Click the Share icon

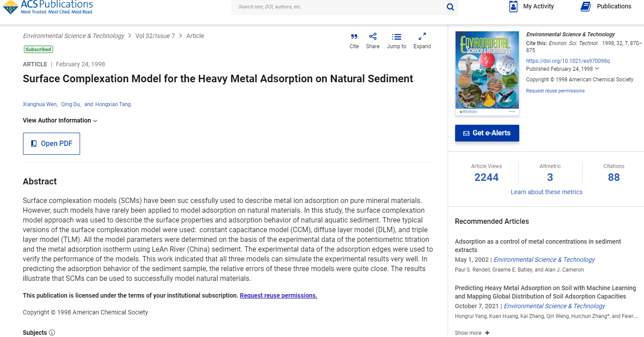373,37
